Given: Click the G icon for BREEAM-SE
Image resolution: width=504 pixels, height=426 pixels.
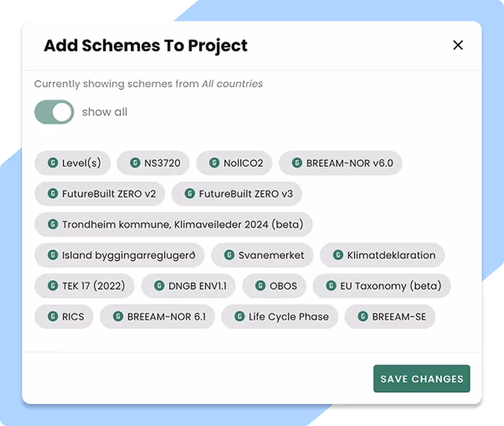Looking at the screenshot, I should 362,317.
